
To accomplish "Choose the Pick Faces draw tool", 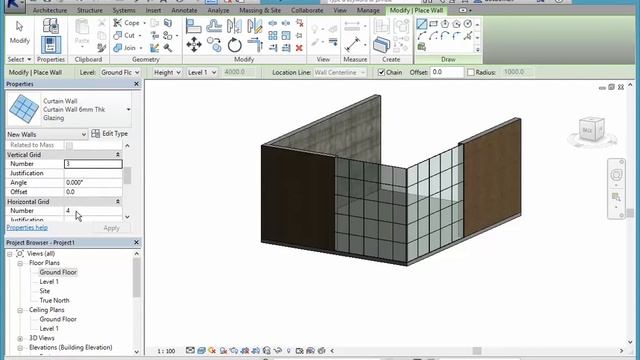I will (422, 47).
